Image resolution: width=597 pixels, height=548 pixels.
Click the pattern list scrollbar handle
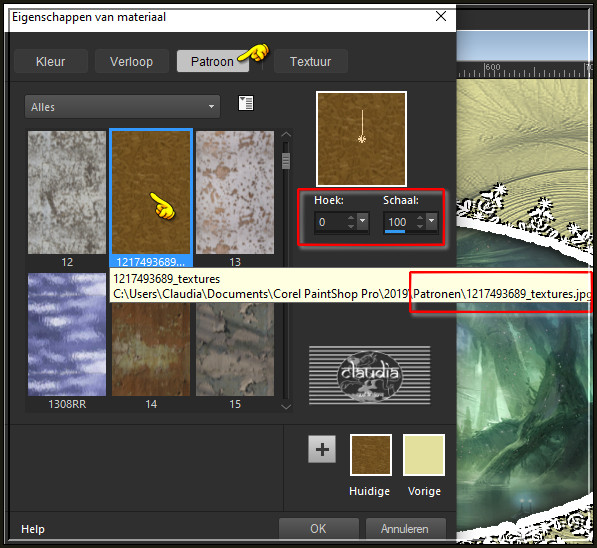286,161
